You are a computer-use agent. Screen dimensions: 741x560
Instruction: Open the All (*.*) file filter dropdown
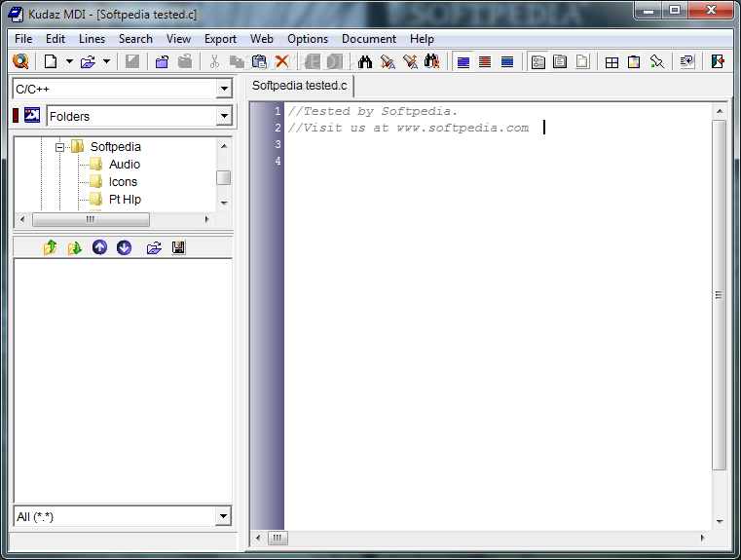[x=224, y=516]
